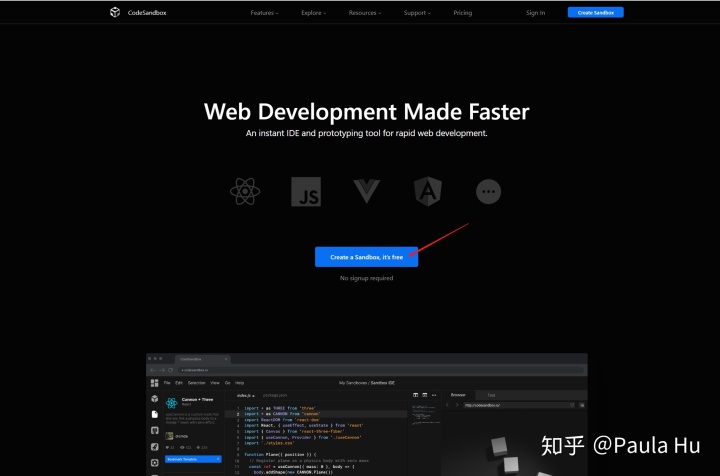This screenshot has width=720, height=476.
Task: Open the deployment rocket sidebar icon
Action: (155, 447)
